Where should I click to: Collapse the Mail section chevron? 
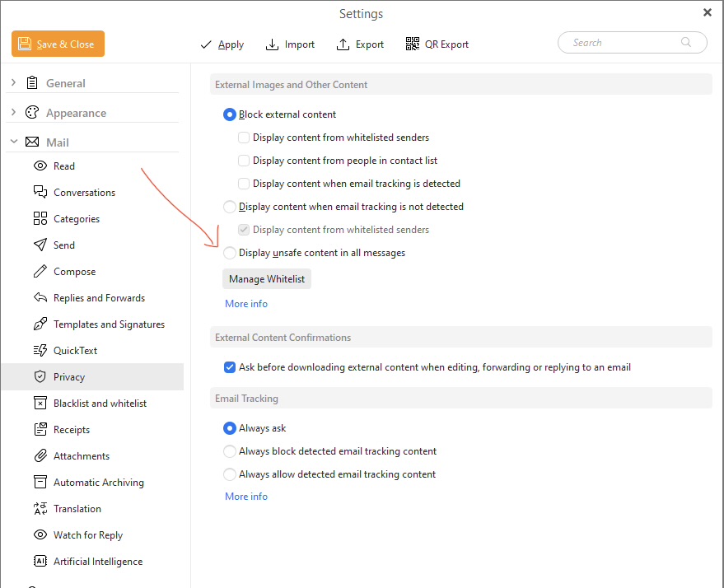click(14, 142)
